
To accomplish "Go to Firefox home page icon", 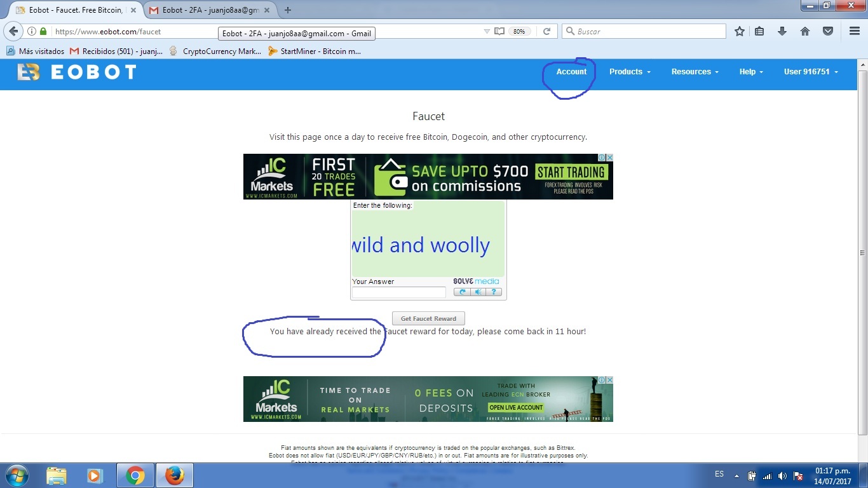I will tap(805, 31).
